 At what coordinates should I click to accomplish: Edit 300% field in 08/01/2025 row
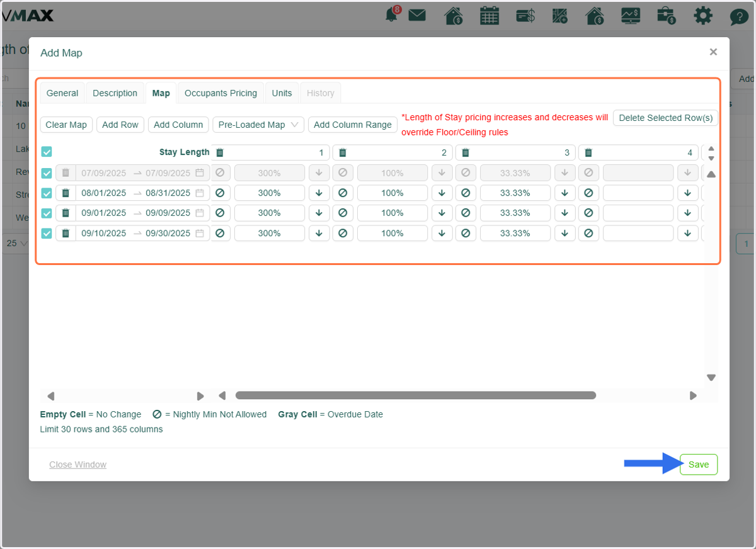pos(270,193)
